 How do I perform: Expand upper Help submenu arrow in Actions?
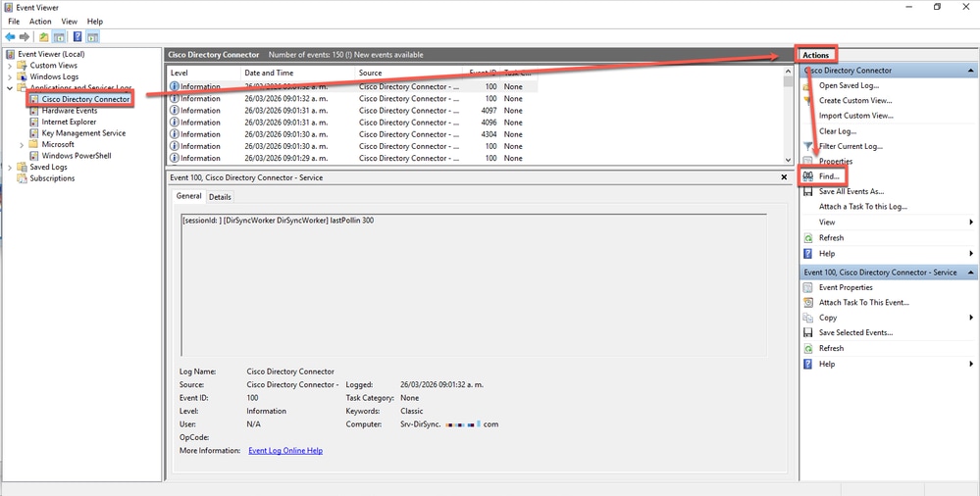pyautogui.click(x=971, y=254)
